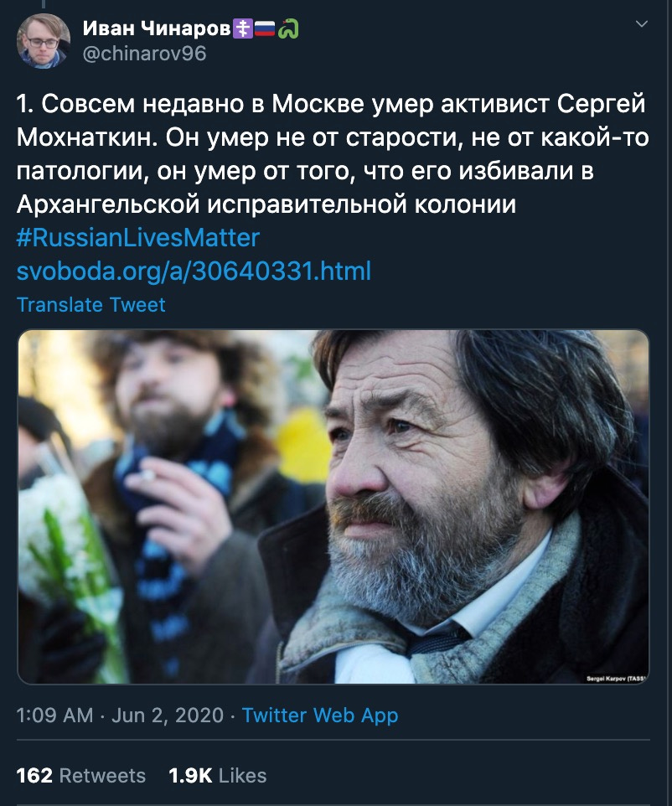
Task: Open the Twitter Web App source link
Action: coord(320,715)
